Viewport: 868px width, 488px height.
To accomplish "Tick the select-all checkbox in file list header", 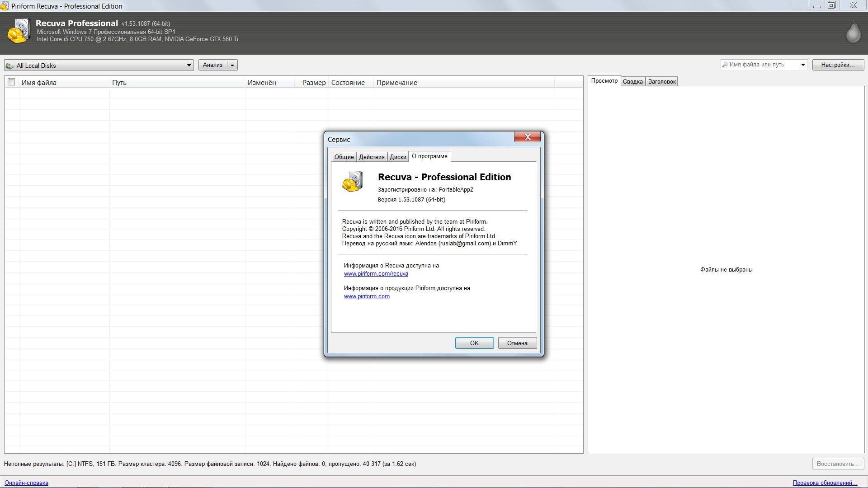I will [11, 82].
